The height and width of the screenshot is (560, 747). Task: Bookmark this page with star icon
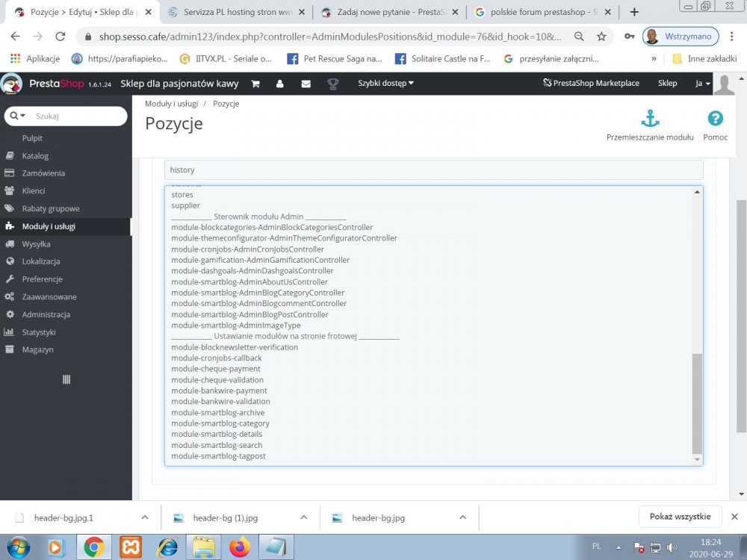[601, 36]
